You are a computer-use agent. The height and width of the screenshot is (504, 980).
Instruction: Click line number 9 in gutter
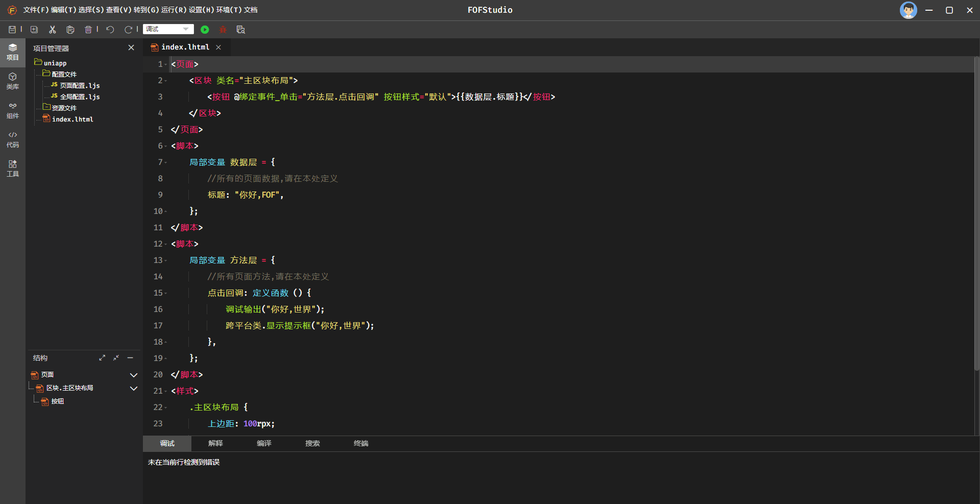tap(160, 195)
